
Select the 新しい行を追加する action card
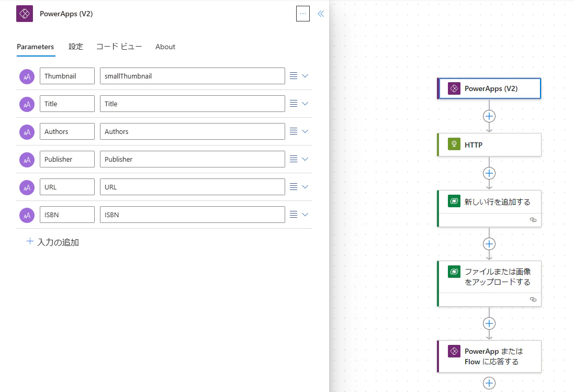pos(489,208)
